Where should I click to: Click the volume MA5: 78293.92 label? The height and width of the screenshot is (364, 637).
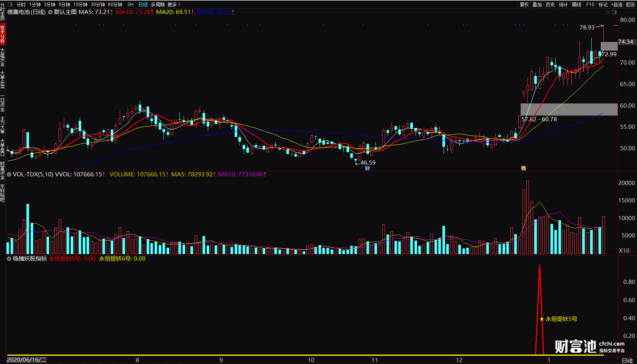[193, 174]
